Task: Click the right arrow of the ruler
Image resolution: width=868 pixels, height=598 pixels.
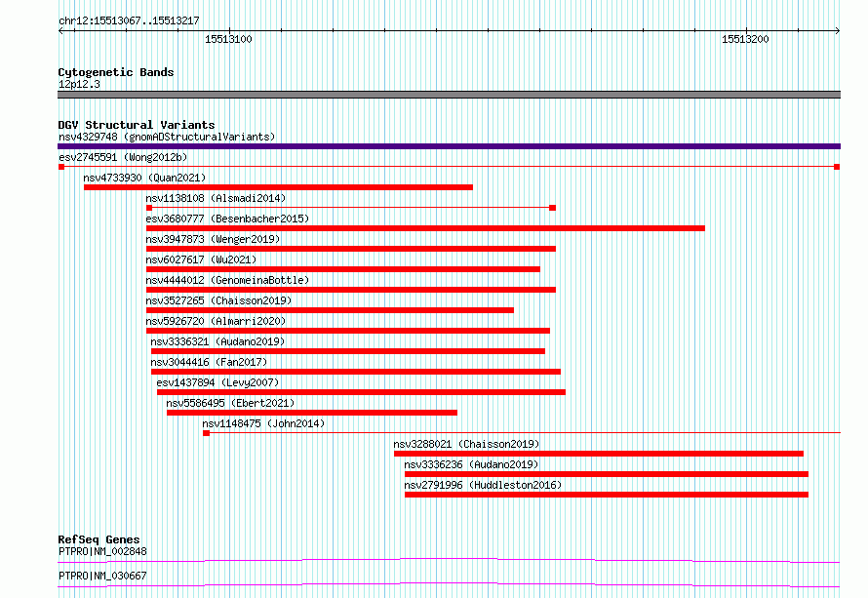Action: coord(838,31)
